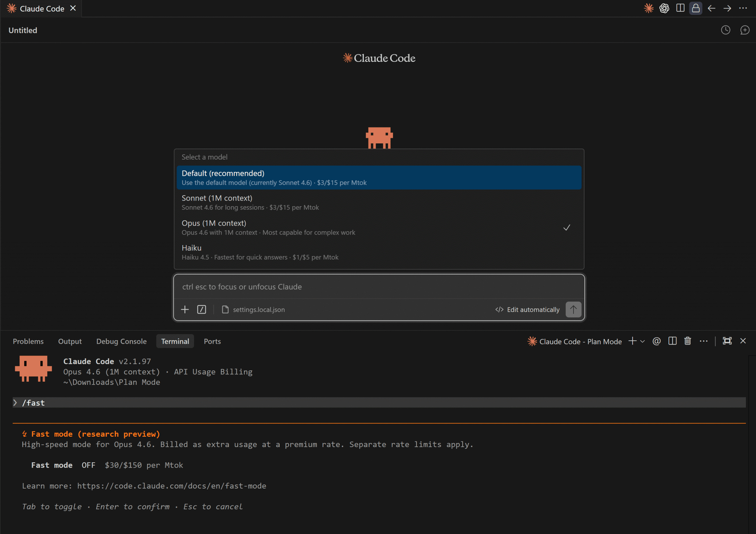Open the new terminal launch profile dropdown
The height and width of the screenshot is (534, 756).
click(x=643, y=341)
